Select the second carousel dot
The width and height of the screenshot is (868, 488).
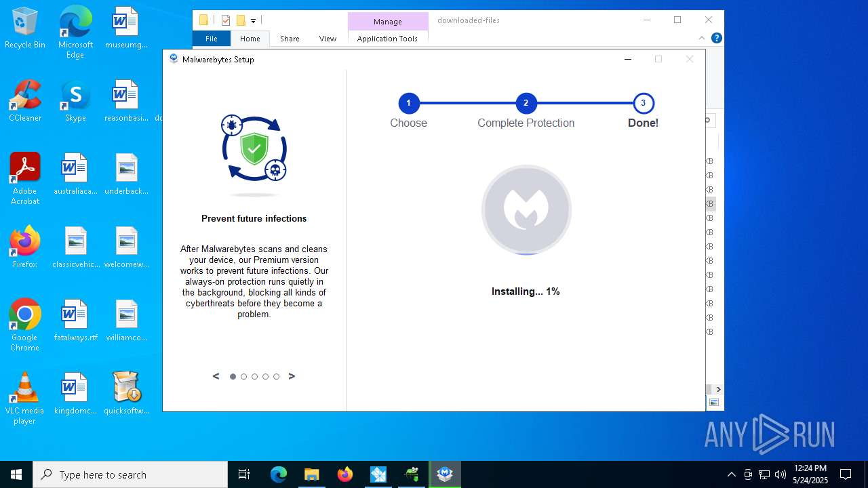(x=243, y=376)
